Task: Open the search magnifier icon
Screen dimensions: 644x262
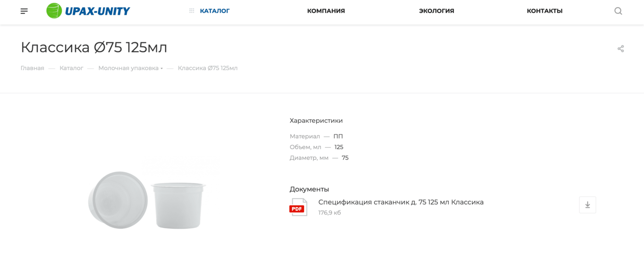Action: [618, 11]
